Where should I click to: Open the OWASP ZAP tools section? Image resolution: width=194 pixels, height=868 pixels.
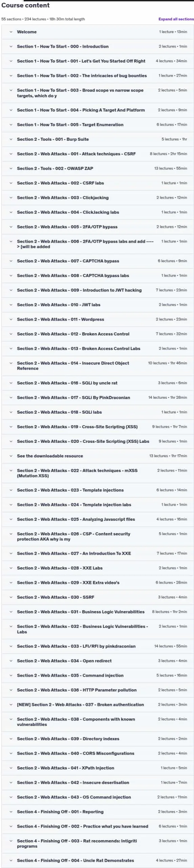pos(98,169)
